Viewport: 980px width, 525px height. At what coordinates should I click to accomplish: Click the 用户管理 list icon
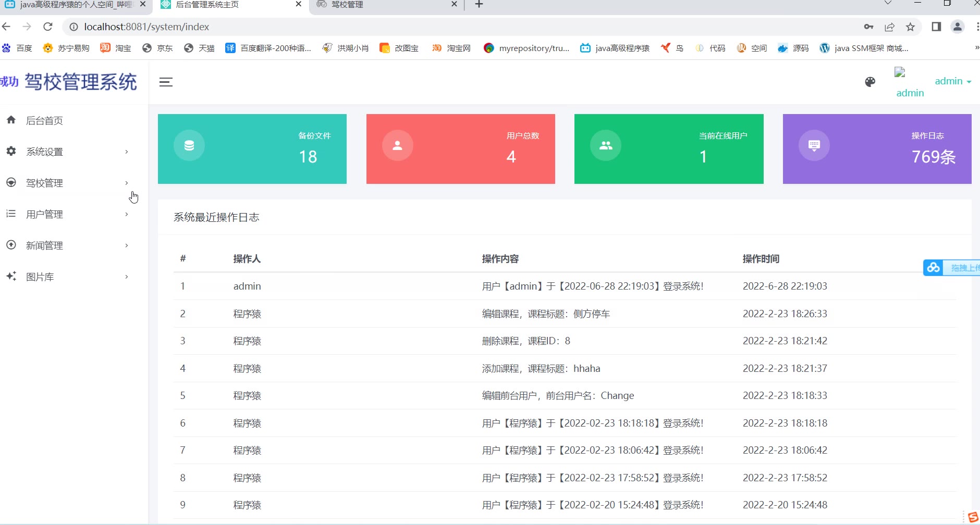(11, 214)
